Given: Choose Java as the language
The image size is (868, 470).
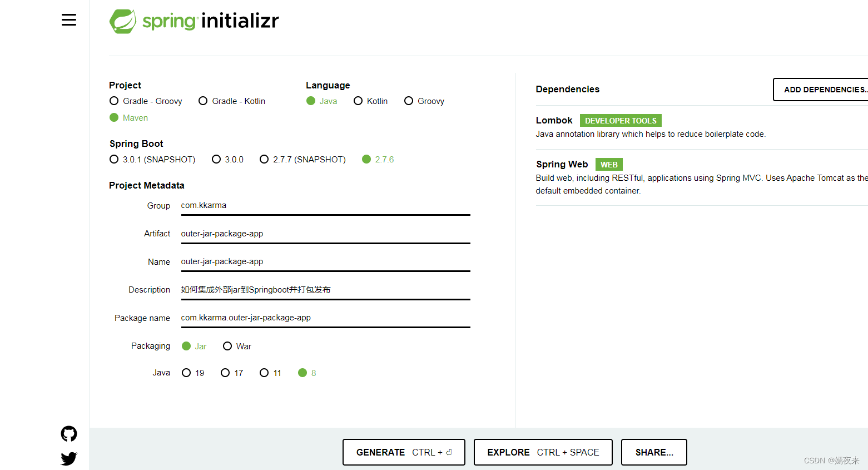Looking at the screenshot, I should coord(321,101).
